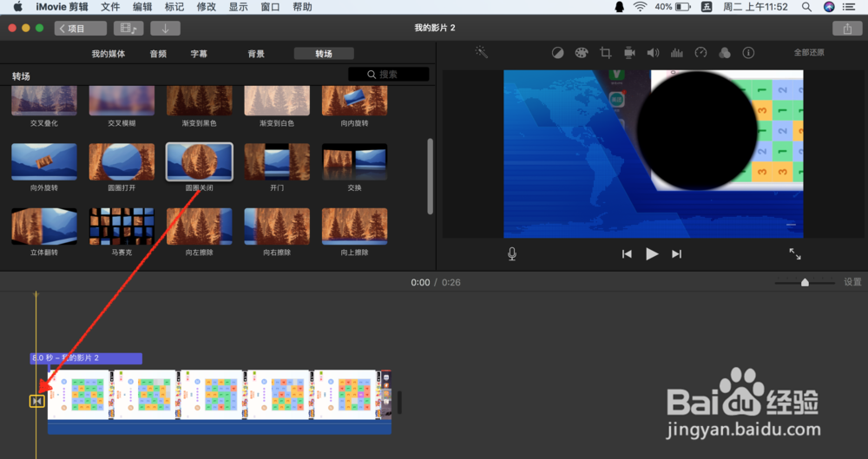Select the 交叉叠化 transition thumbnail
Screen dimensions: 868x459
[44, 101]
